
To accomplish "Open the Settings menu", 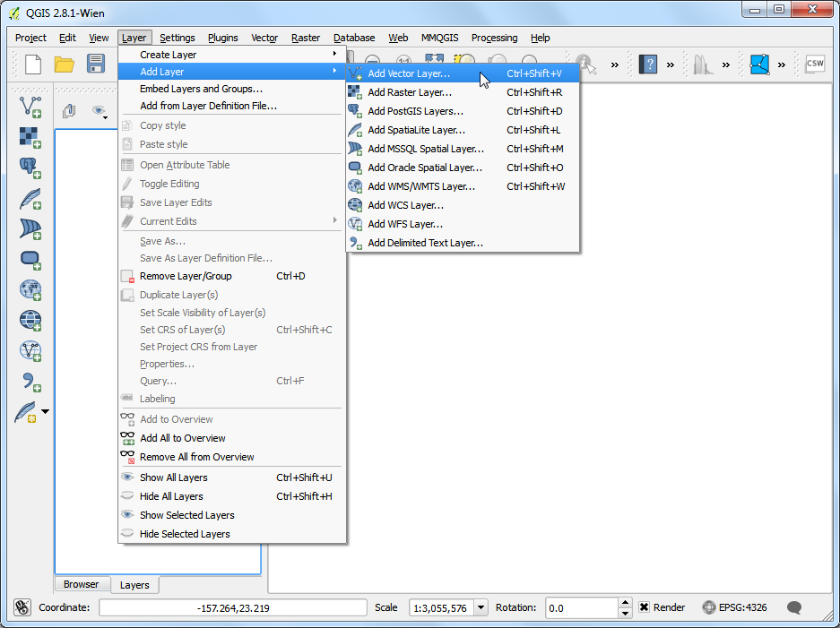I will click(178, 38).
